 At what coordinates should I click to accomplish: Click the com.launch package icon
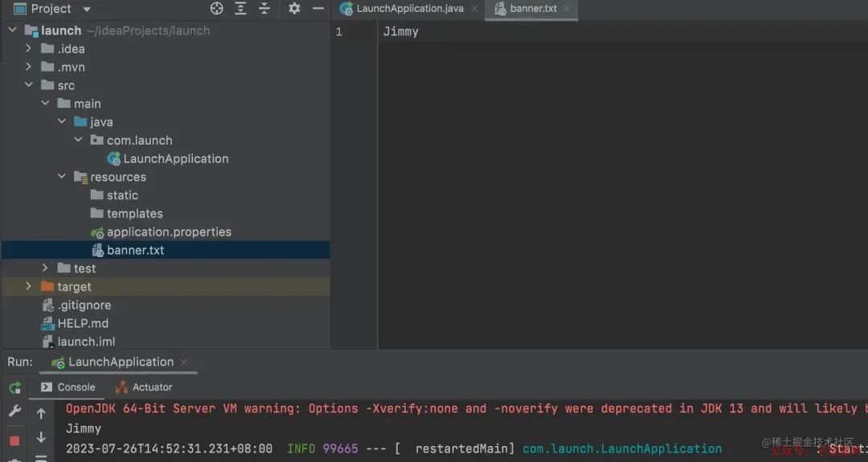coord(97,140)
